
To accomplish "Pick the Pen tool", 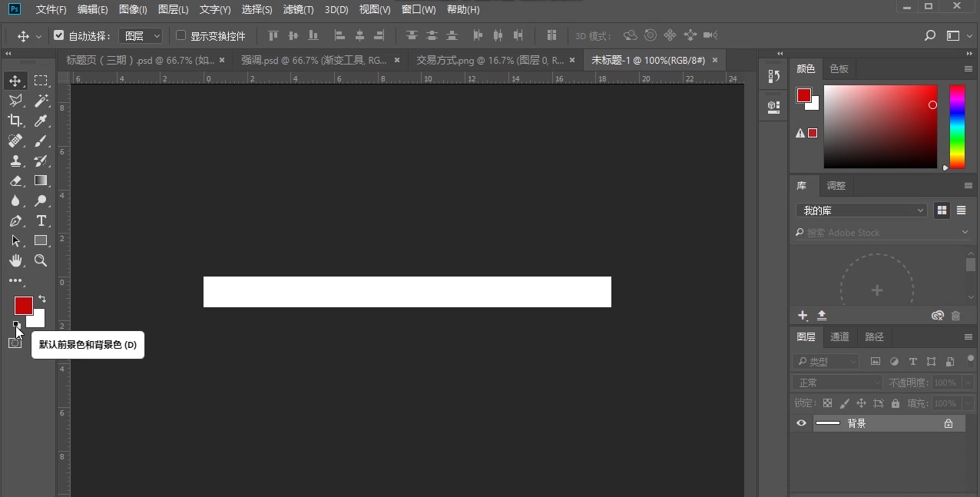I will (x=15, y=220).
